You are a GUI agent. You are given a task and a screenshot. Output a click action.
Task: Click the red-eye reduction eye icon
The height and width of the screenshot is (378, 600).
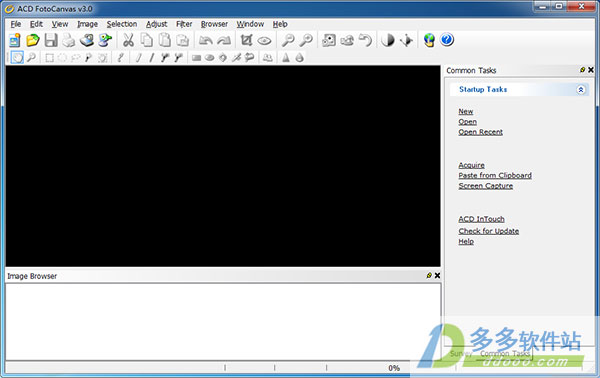(x=264, y=40)
